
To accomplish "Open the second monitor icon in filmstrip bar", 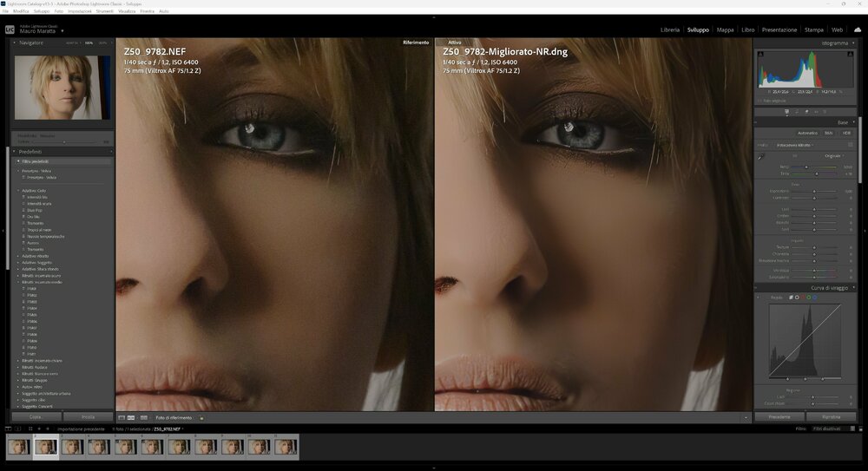I will (18, 429).
